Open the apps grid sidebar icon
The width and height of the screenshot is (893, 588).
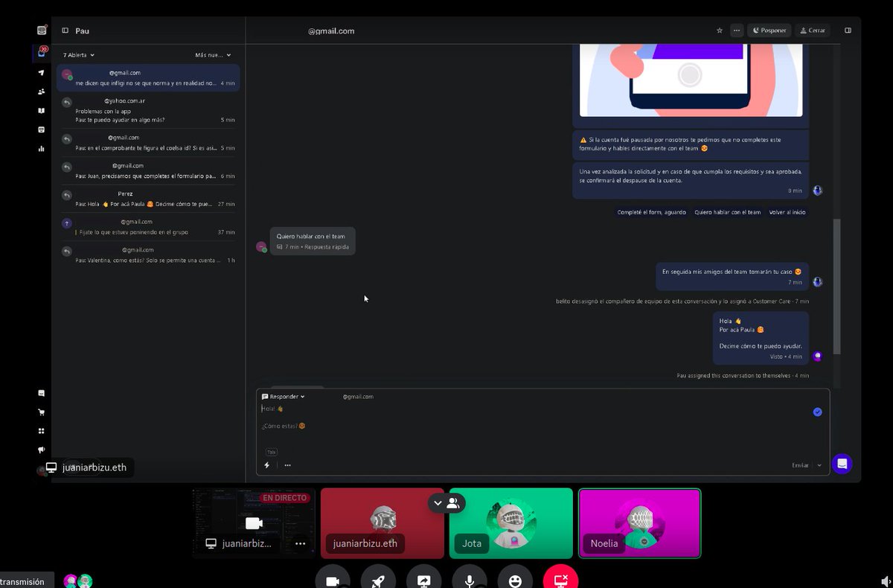42,431
